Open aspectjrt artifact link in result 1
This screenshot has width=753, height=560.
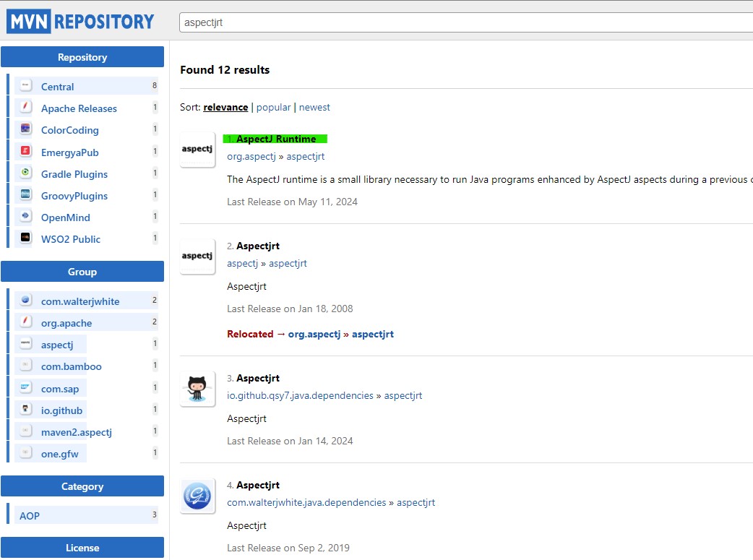click(x=306, y=157)
